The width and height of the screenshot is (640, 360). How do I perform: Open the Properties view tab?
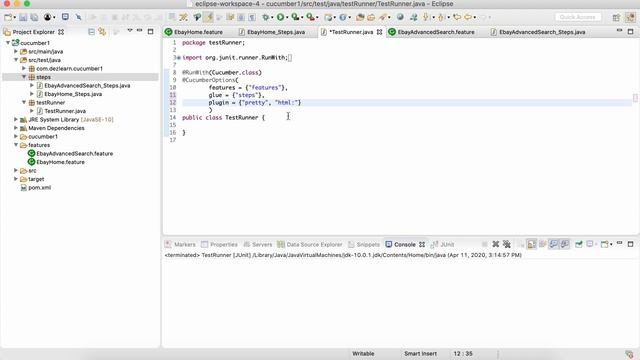click(x=219, y=244)
